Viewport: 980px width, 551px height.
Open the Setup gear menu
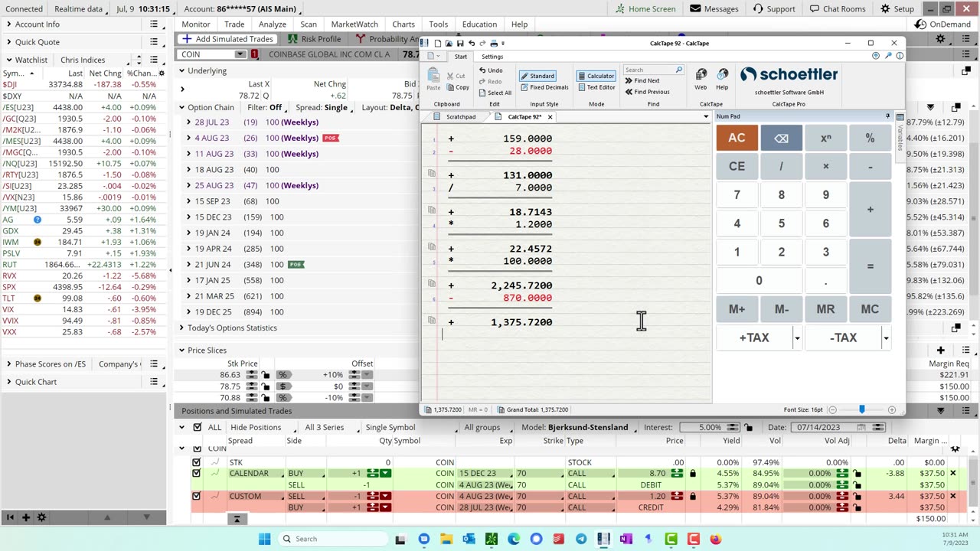[x=897, y=8]
